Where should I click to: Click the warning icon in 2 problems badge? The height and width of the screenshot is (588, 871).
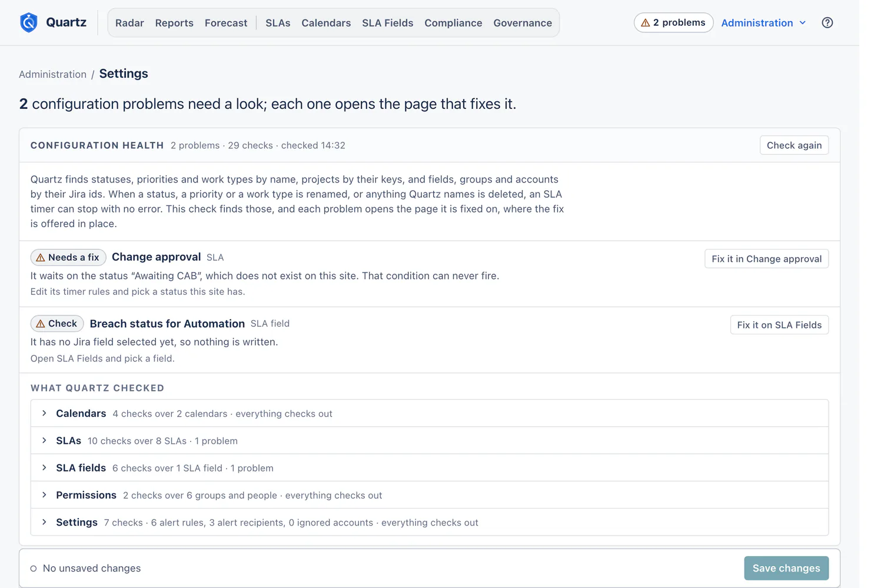(x=646, y=23)
